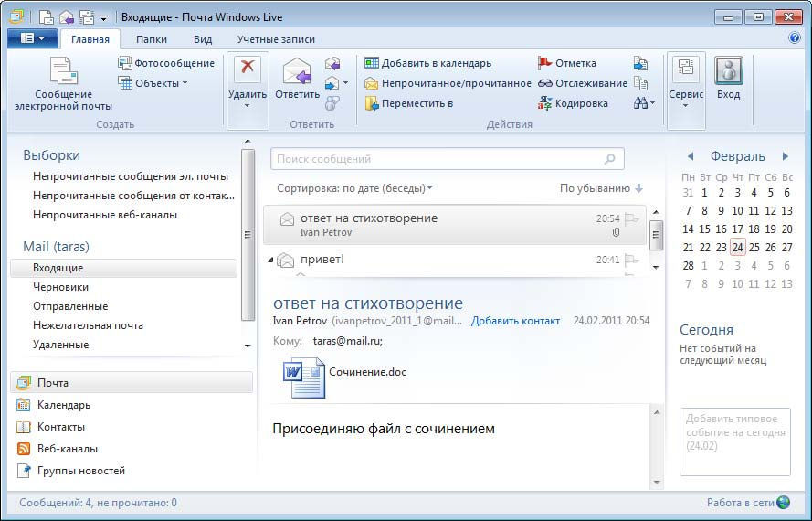This screenshot has height=521, width=812.
Task: Open the Сочинение.doc attachment
Action: point(345,379)
